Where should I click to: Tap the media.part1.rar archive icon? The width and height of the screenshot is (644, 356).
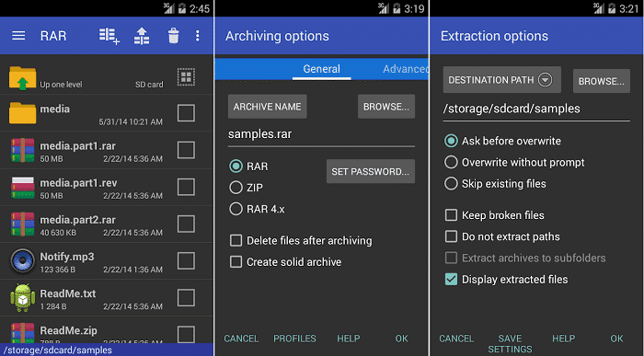click(23, 150)
